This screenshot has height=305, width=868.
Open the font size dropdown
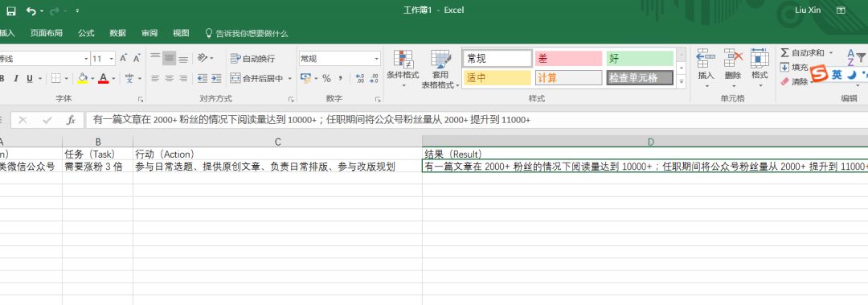pos(112,58)
